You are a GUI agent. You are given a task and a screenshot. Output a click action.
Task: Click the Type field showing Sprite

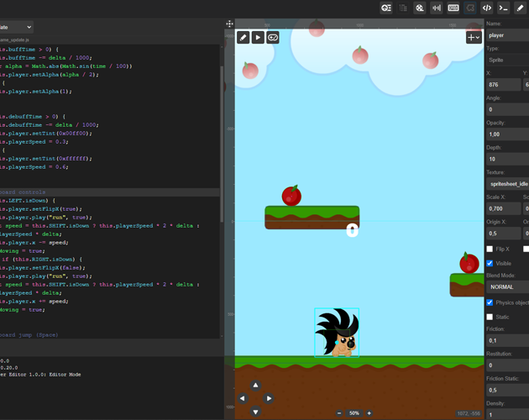508,60
